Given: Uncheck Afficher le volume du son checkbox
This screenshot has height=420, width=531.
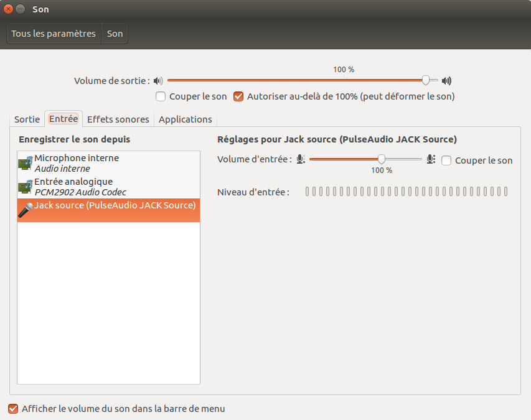Looking at the screenshot, I should [x=13, y=409].
